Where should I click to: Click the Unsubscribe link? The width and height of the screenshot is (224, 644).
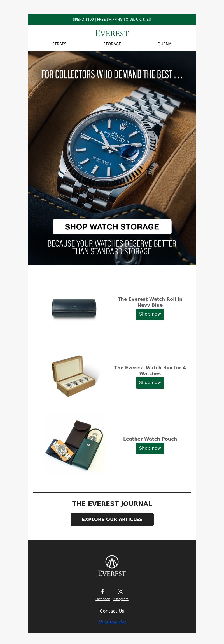[112, 622]
